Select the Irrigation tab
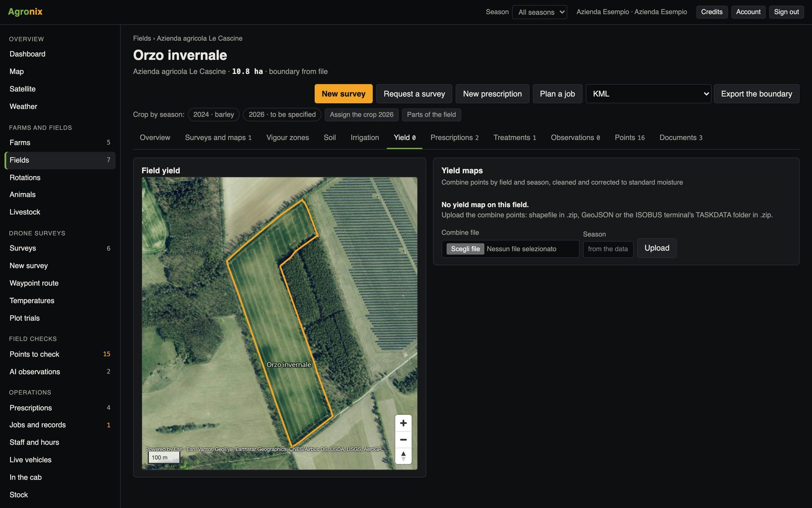812x508 pixels. [365, 138]
